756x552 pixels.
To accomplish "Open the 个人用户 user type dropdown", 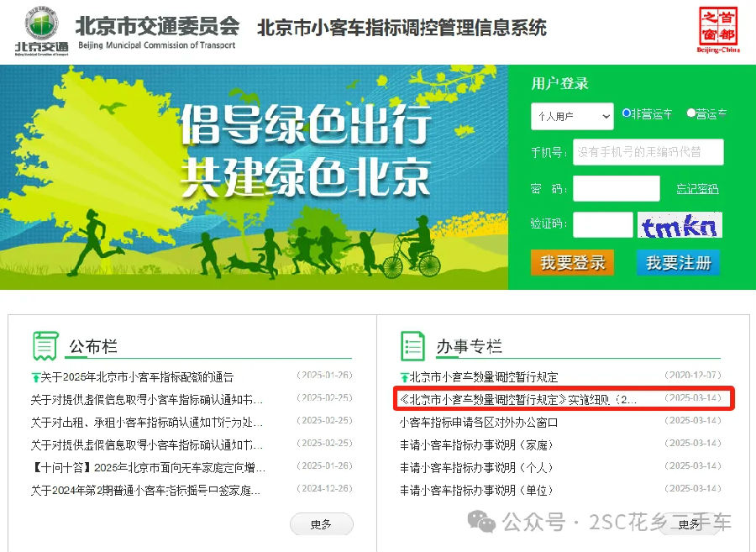I will [572, 116].
